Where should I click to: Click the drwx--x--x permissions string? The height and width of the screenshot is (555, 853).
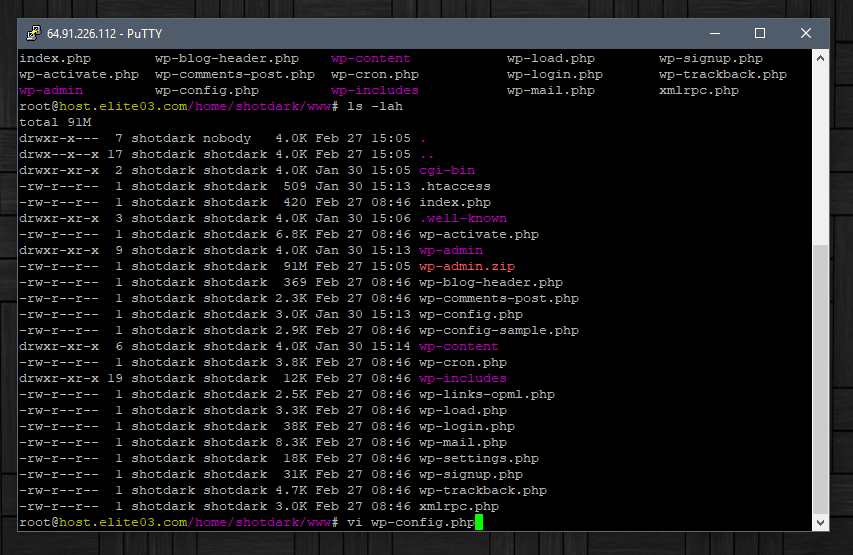coord(59,155)
